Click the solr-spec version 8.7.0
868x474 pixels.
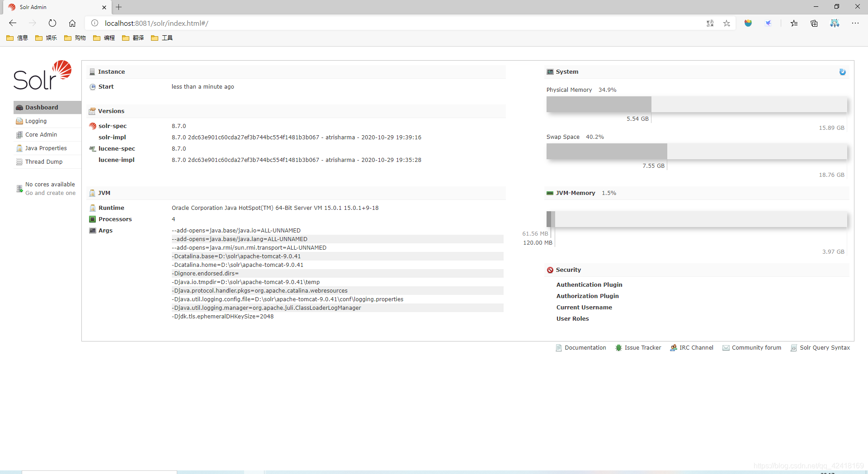(179, 126)
